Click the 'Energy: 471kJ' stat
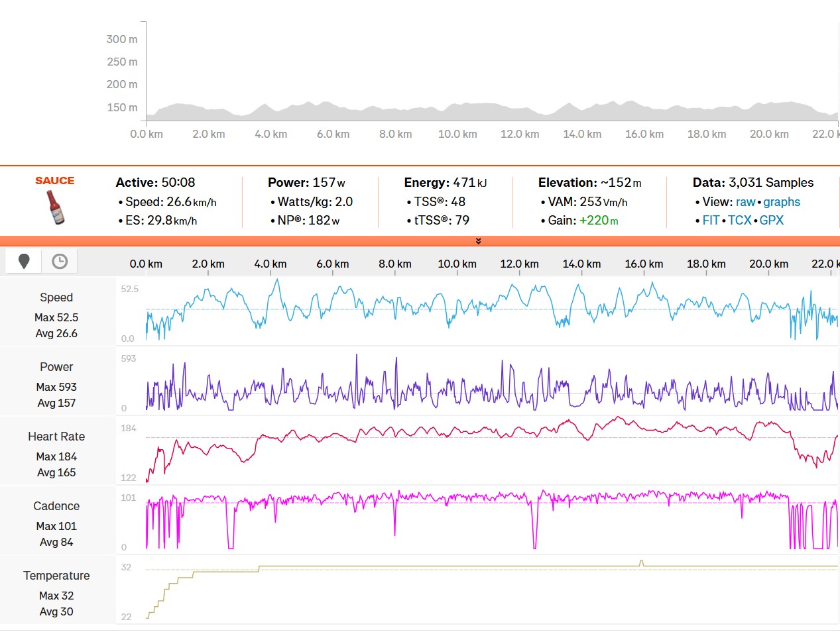 click(x=446, y=183)
